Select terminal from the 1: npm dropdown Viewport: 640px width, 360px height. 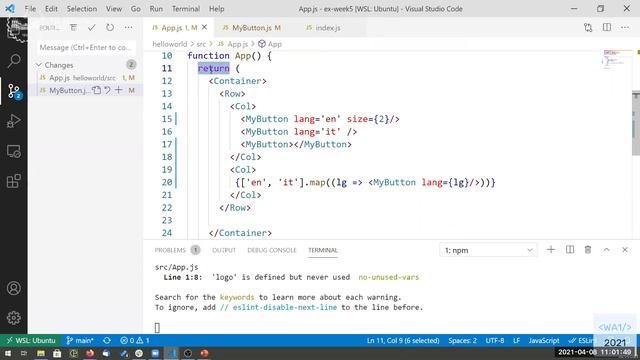[488, 250]
